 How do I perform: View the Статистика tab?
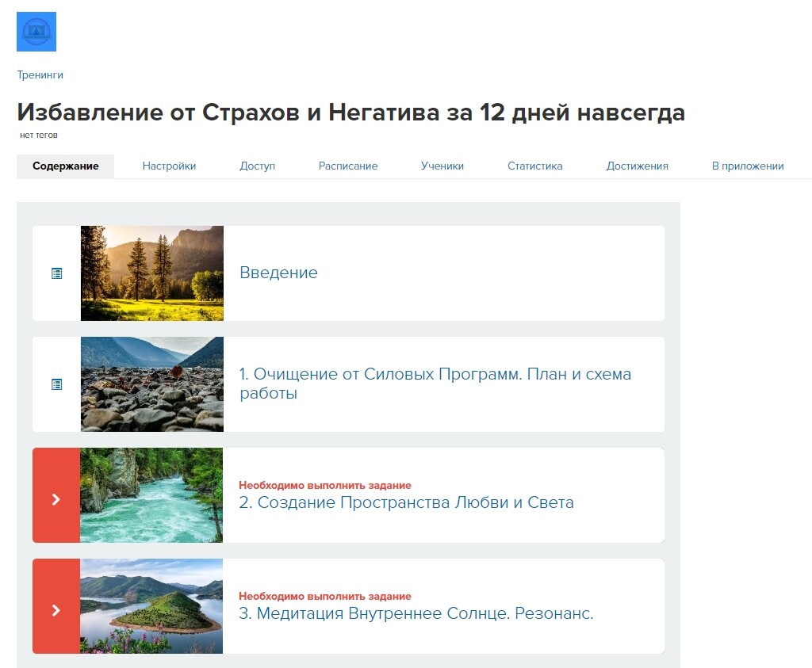point(534,166)
